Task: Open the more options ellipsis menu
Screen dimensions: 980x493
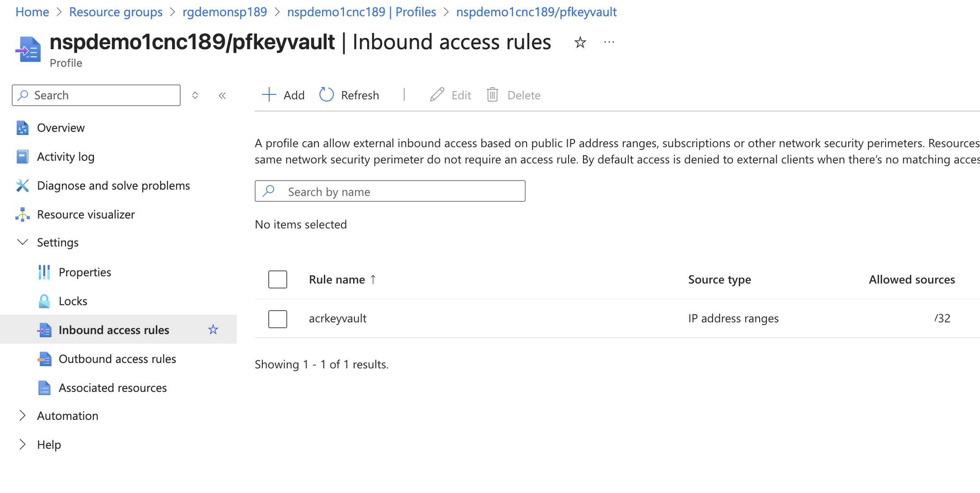Action: [609, 42]
